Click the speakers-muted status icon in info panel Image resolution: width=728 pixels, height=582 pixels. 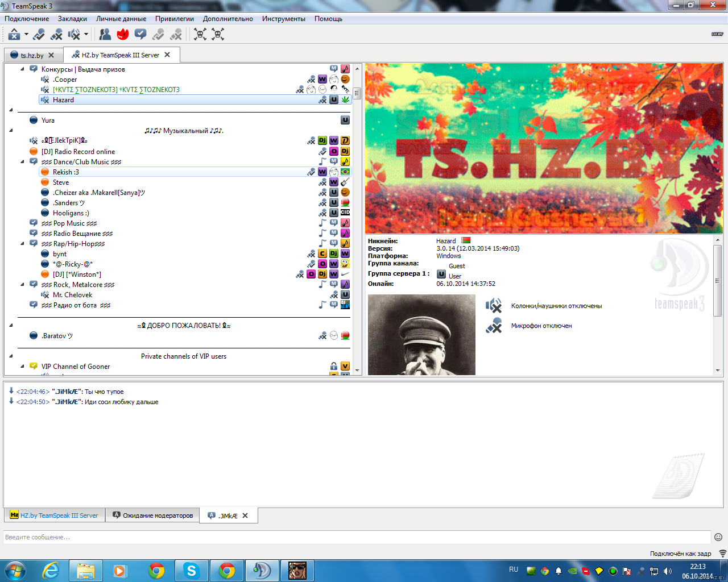pyautogui.click(x=494, y=306)
